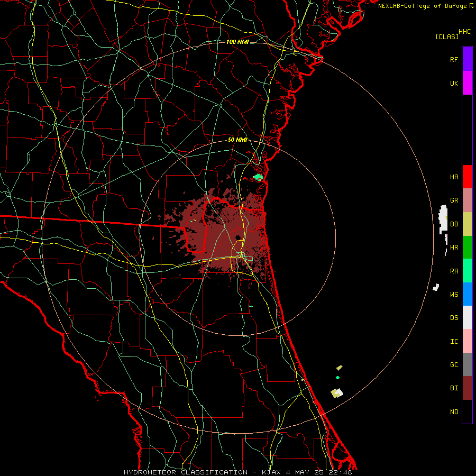Viewport: 476px width, 476px height.
Task: Pick the yellow BD legend swatch
Action: [467, 224]
